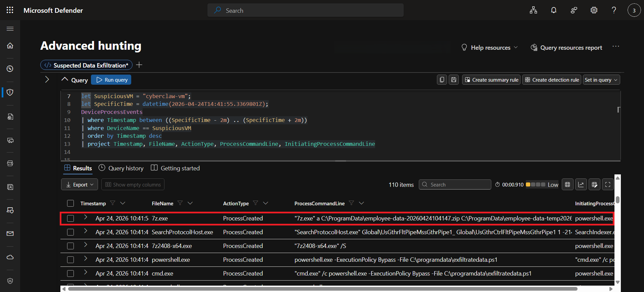The image size is (644, 292).
Task: Collapse the Query editor section
Action: (65, 79)
